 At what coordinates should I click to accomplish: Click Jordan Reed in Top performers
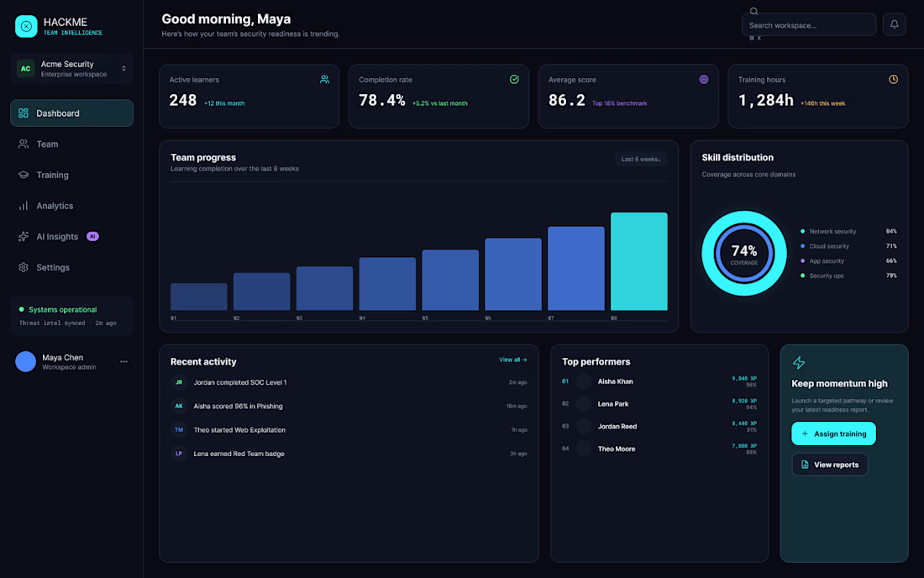(659, 427)
